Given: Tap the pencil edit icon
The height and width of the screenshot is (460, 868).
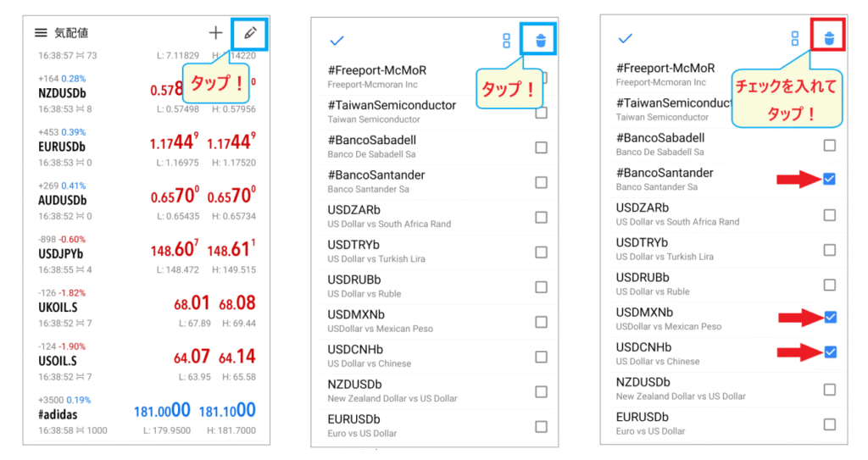Looking at the screenshot, I should point(249,33).
